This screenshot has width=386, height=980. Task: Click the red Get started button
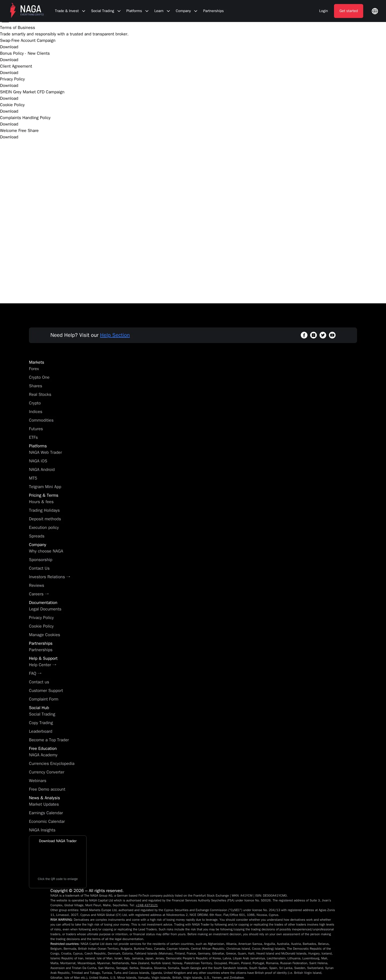(x=348, y=11)
